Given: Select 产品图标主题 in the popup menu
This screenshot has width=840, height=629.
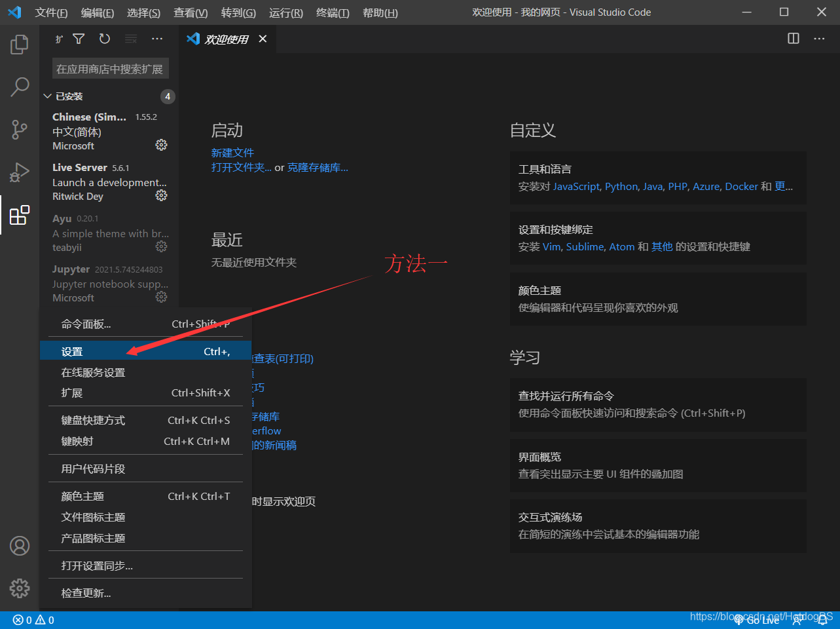Looking at the screenshot, I should point(145,538).
